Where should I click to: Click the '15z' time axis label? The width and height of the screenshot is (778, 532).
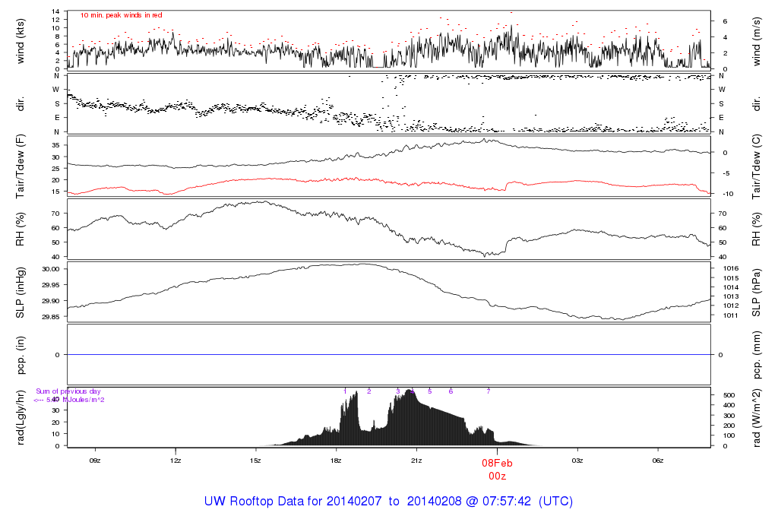click(x=255, y=461)
